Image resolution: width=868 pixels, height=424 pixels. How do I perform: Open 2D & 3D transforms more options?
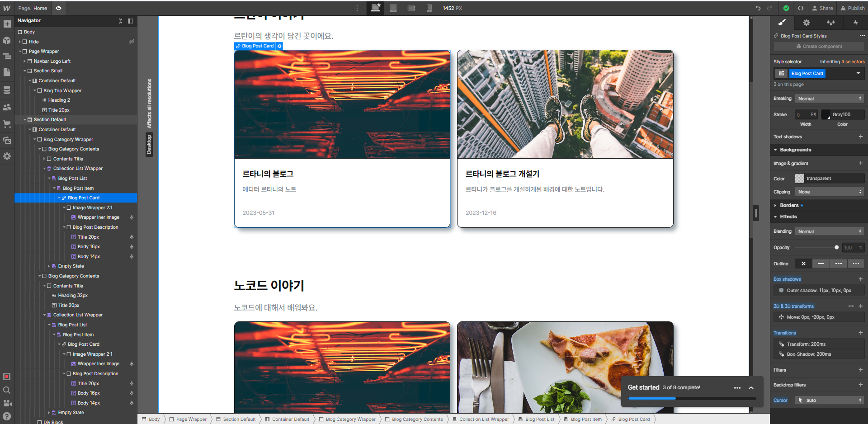[x=851, y=306]
